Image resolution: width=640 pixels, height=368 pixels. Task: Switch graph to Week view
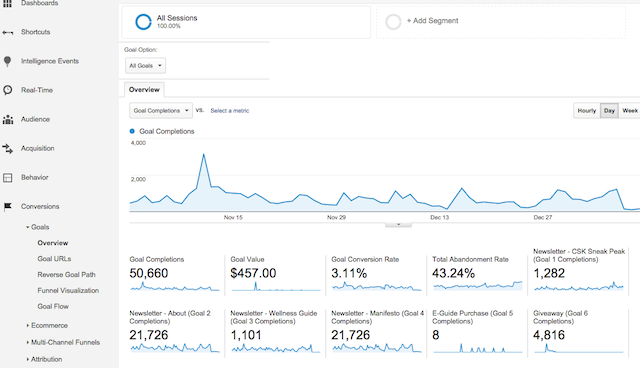point(629,111)
